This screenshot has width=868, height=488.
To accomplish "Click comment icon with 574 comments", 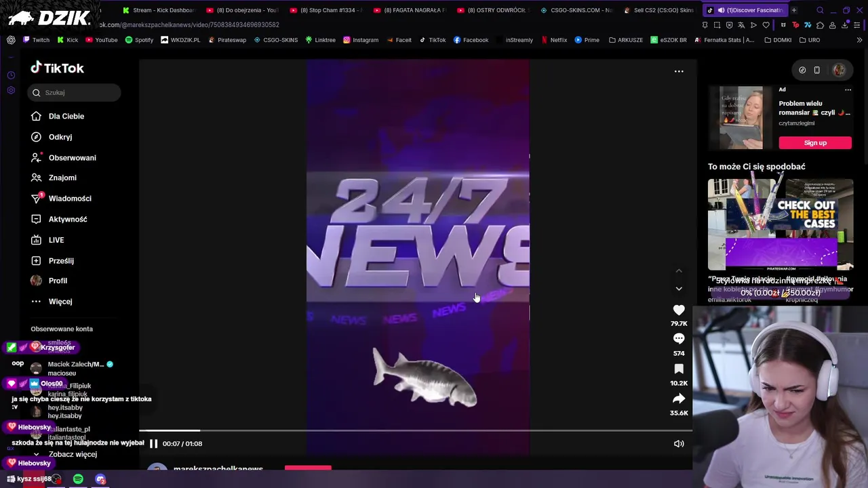I will pyautogui.click(x=679, y=338).
